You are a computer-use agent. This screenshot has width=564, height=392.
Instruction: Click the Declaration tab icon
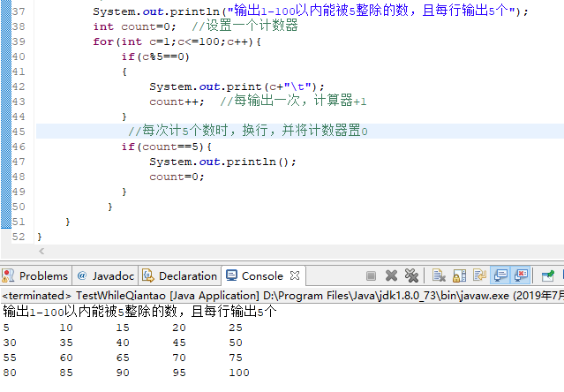[148, 275]
